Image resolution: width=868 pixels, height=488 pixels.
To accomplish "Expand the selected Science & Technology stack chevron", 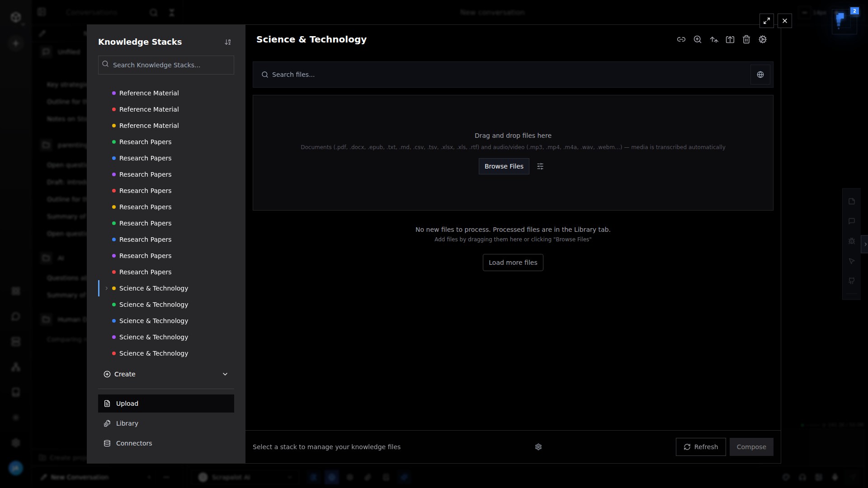I will tap(107, 288).
